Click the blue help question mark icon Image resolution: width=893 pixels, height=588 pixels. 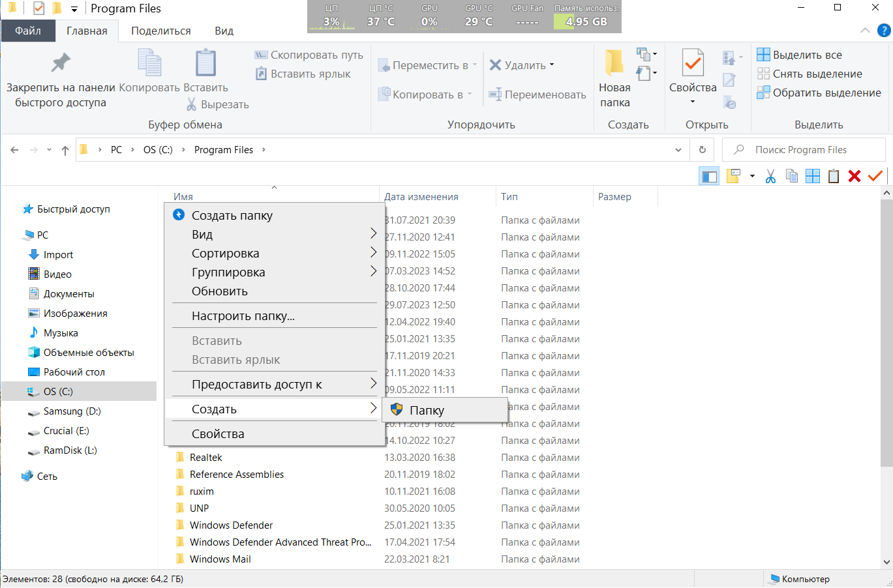[884, 30]
